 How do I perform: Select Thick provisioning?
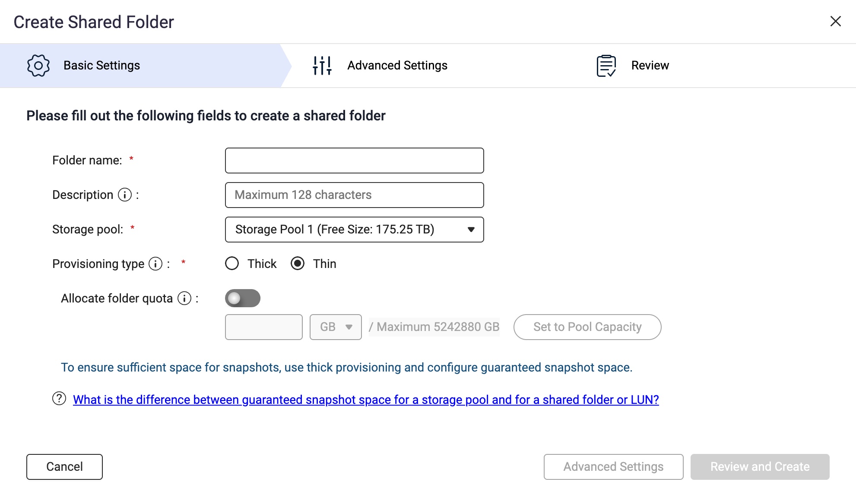pyautogui.click(x=232, y=263)
